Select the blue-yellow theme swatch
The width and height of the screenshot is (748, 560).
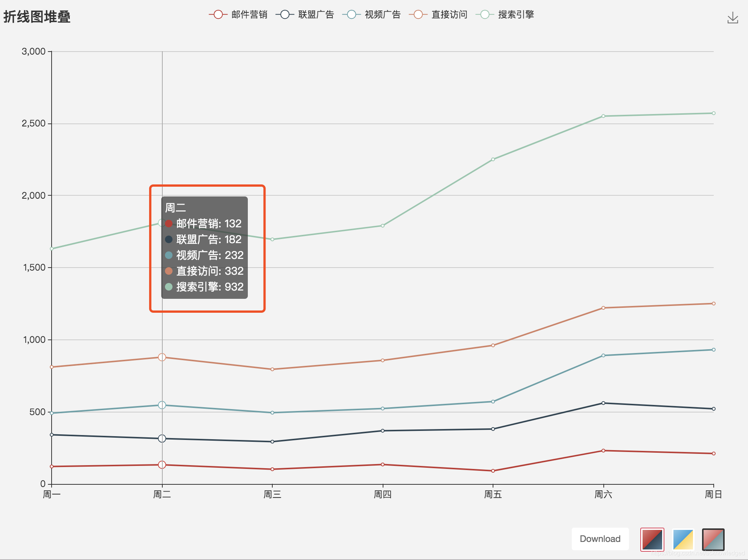pos(683,540)
